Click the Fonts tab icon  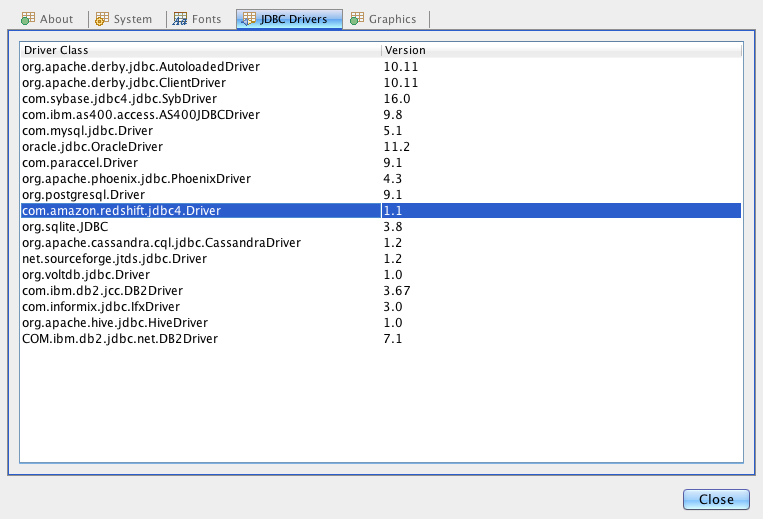180,19
